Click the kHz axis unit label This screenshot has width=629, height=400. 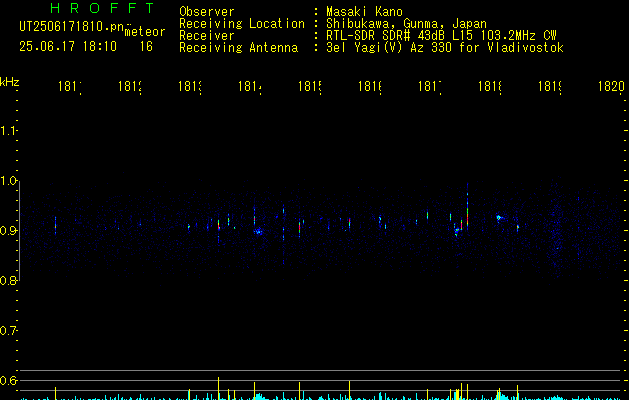pos(10,82)
